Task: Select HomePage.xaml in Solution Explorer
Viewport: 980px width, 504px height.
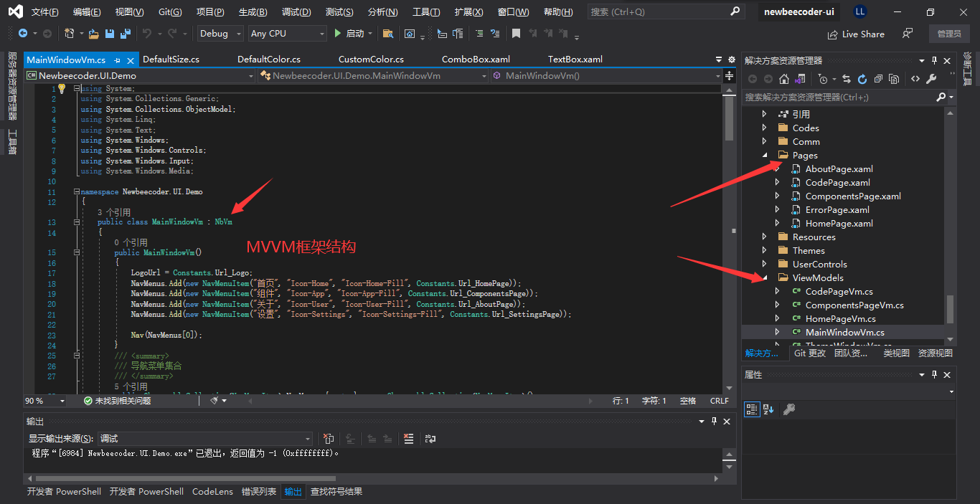Action: tap(839, 223)
